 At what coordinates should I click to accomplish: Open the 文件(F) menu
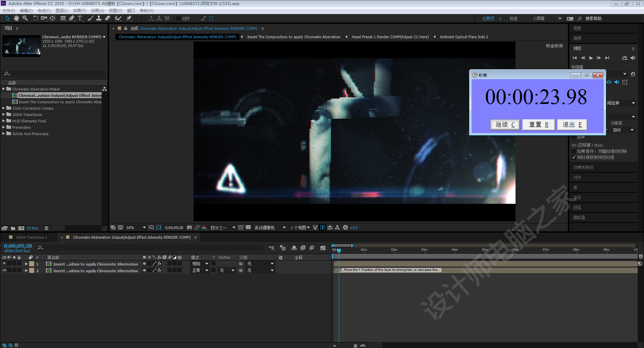click(9, 11)
